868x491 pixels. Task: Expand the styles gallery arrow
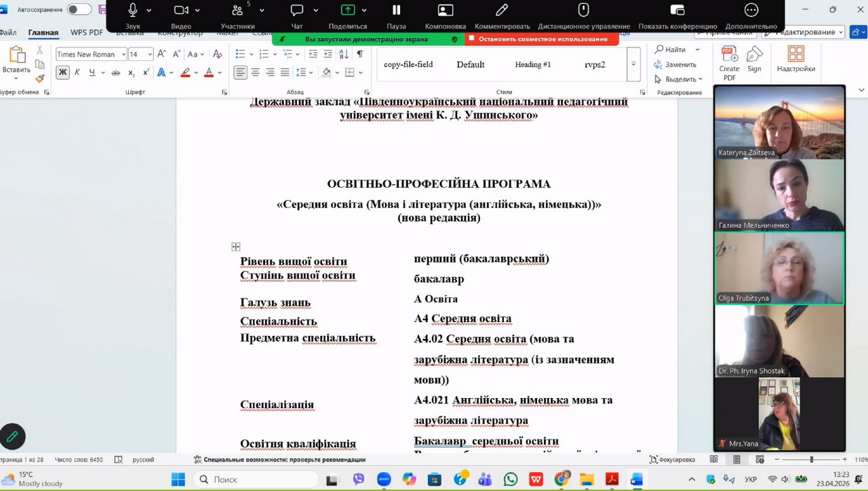[x=633, y=64]
